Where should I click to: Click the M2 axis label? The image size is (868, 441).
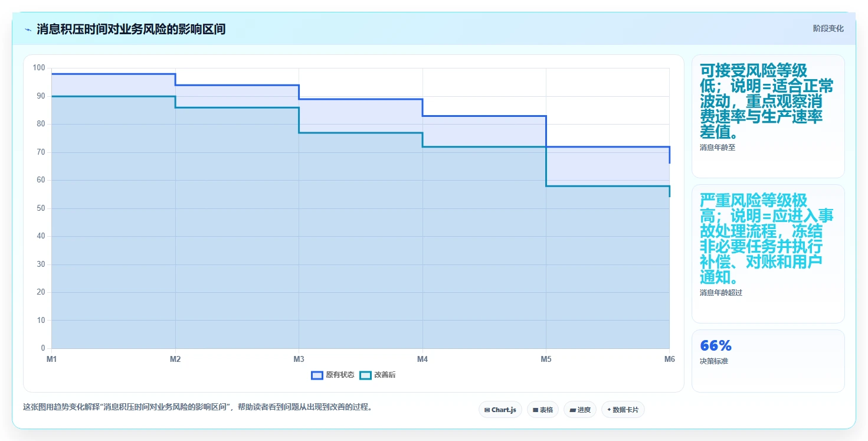pos(175,359)
